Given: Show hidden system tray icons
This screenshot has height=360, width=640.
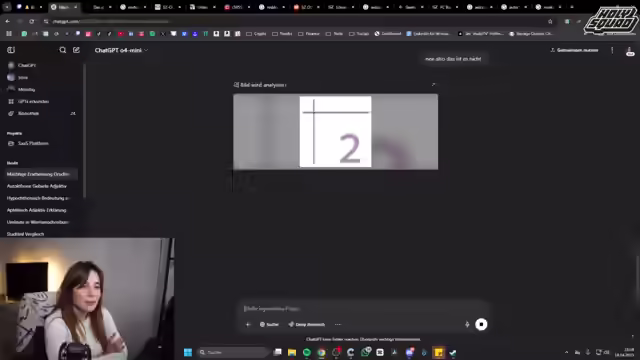Looking at the screenshot, I should 566,352.
